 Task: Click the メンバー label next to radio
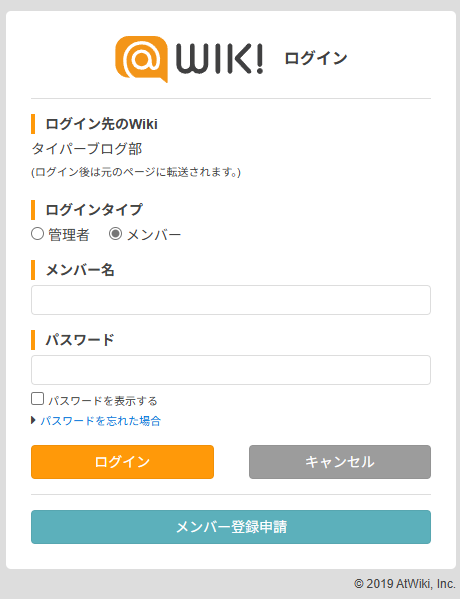tap(154, 235)
